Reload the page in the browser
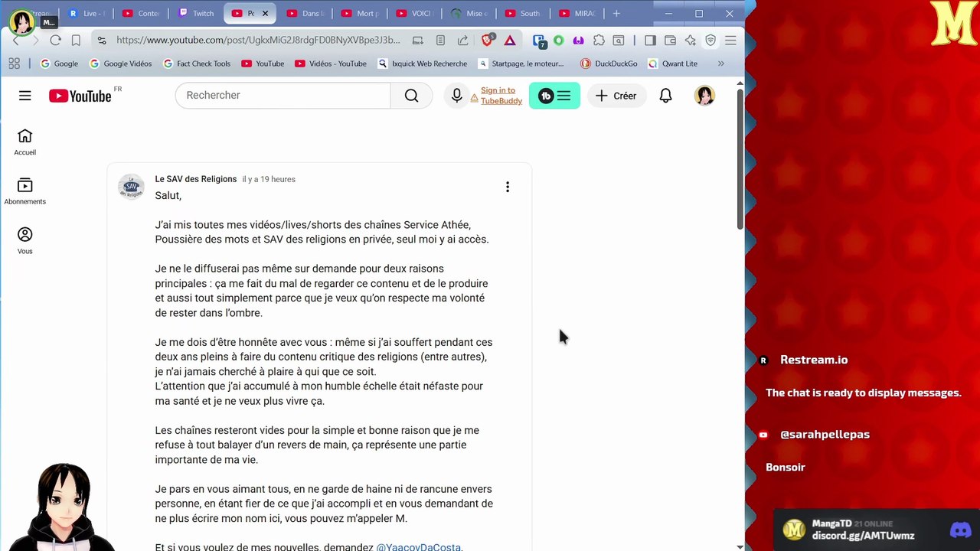The width and height of the screenshot is (980, 551). click(55, 41)
